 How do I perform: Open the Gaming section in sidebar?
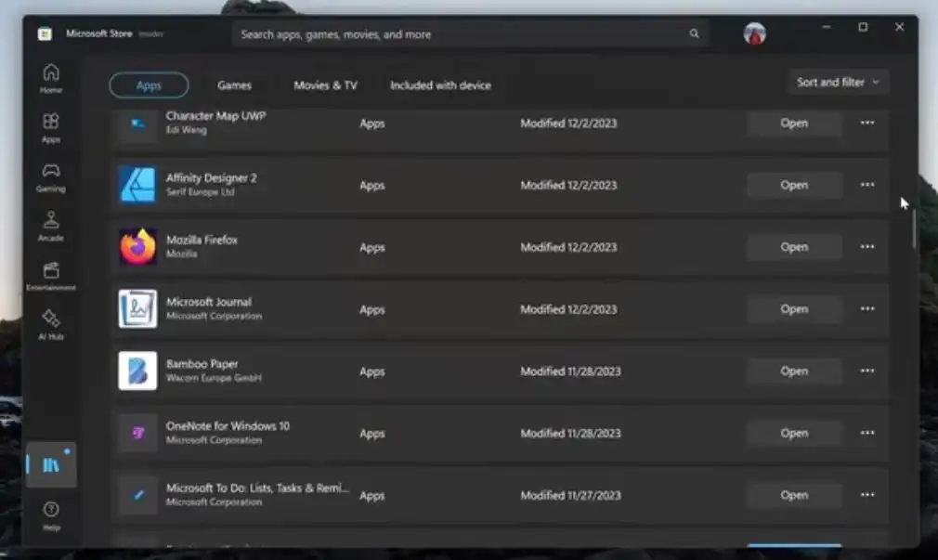point(51,176)
